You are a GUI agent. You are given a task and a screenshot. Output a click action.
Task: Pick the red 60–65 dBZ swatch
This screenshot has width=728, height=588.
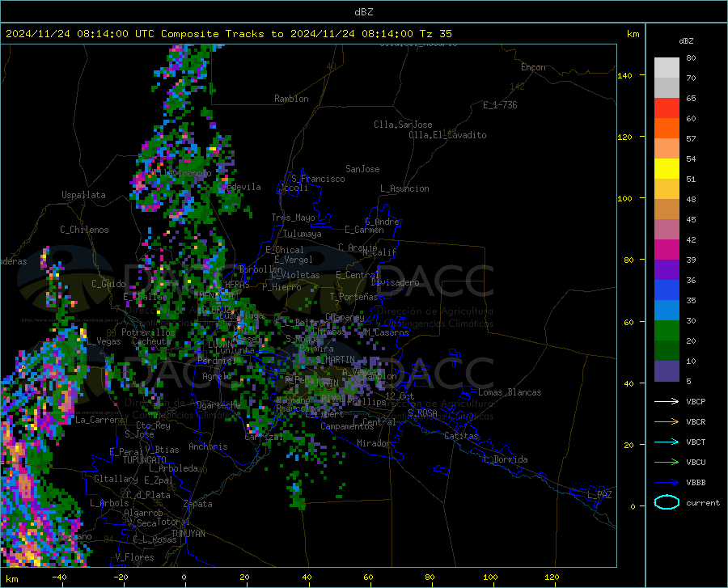[x=667, y=108]
